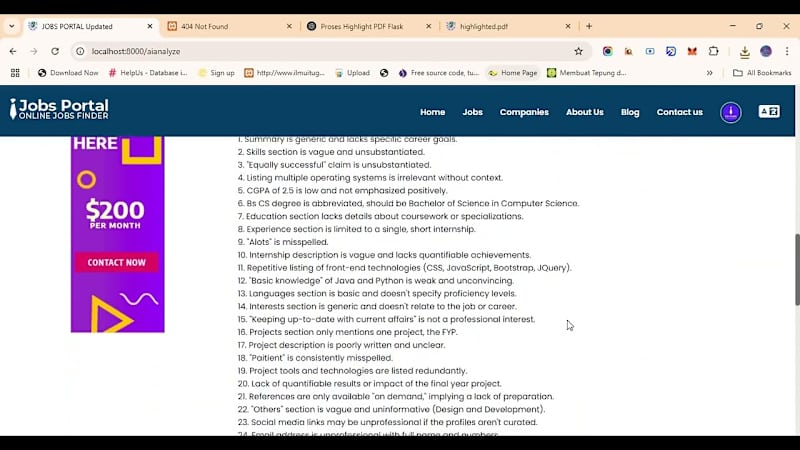Go forward to the next page
The width and height of the screenshot is (800, 450).
[34, 51]
